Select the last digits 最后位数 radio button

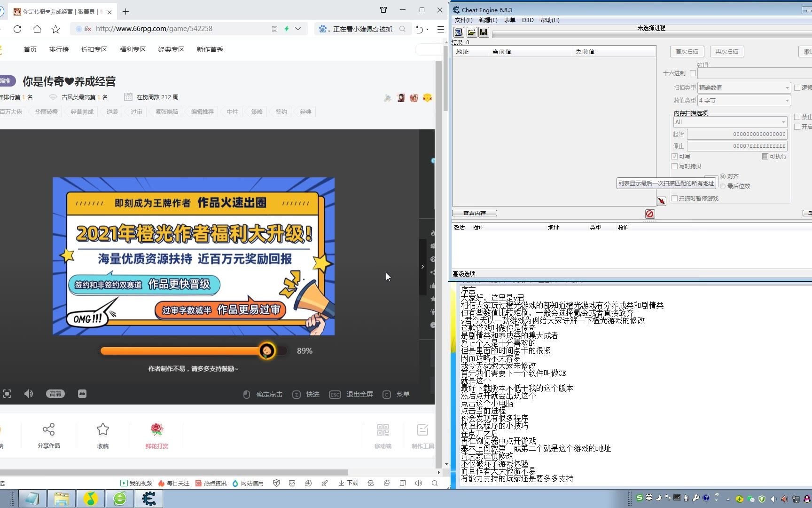point(723,186)
